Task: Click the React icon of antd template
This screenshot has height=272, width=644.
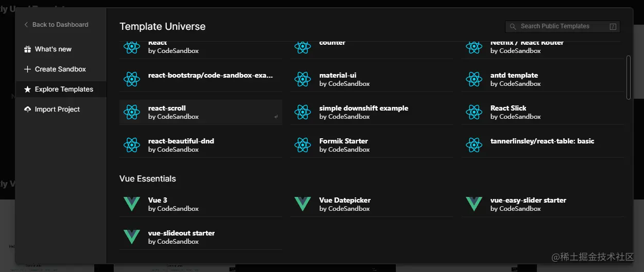Action: click(x=474, y=79)
